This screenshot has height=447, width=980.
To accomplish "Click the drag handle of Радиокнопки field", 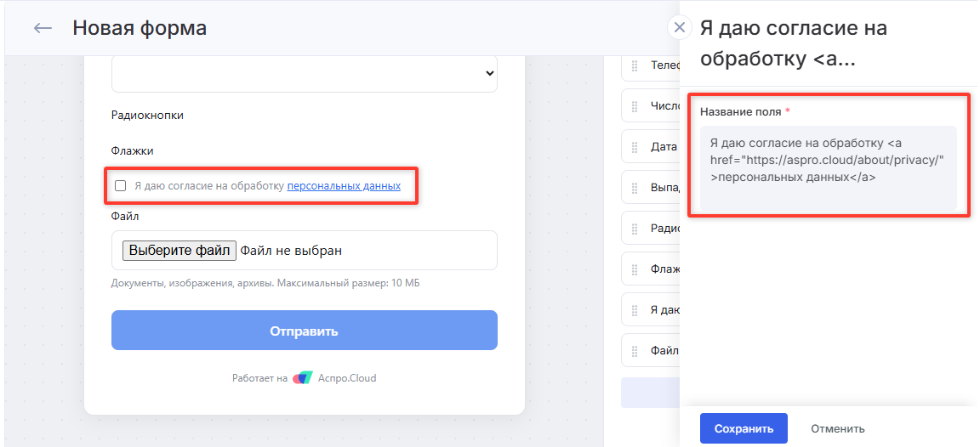I will (x=635, y=229).
